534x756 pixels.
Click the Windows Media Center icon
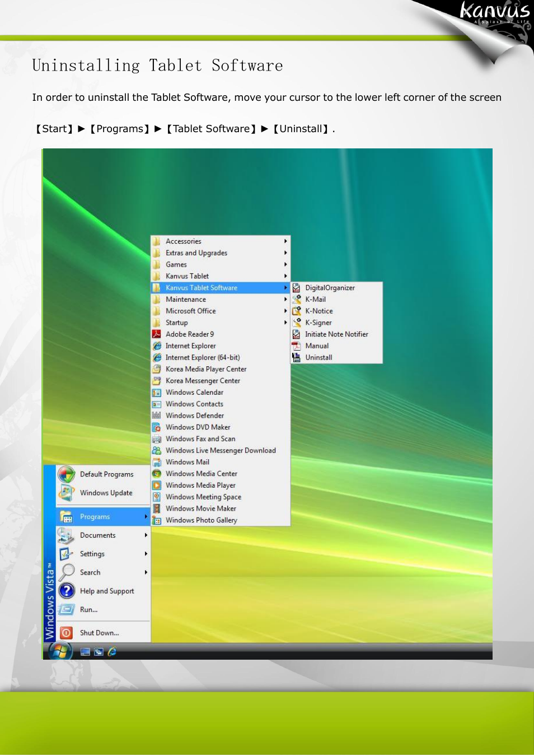pyautogui.click(x=157, y=474)
